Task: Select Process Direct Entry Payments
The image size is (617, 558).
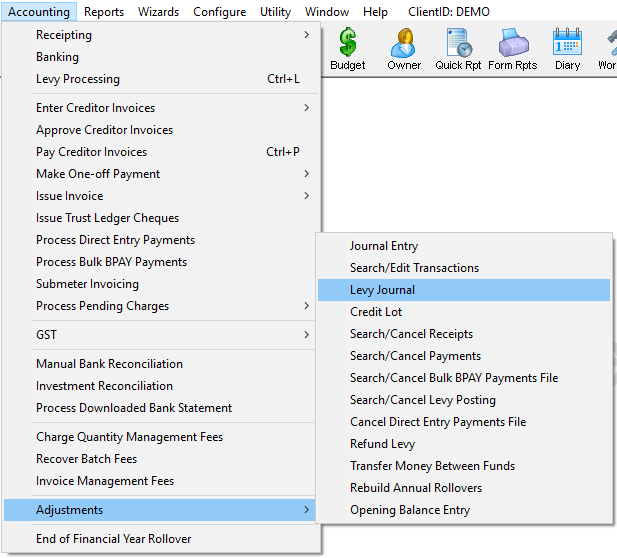Action: point(161,240)
